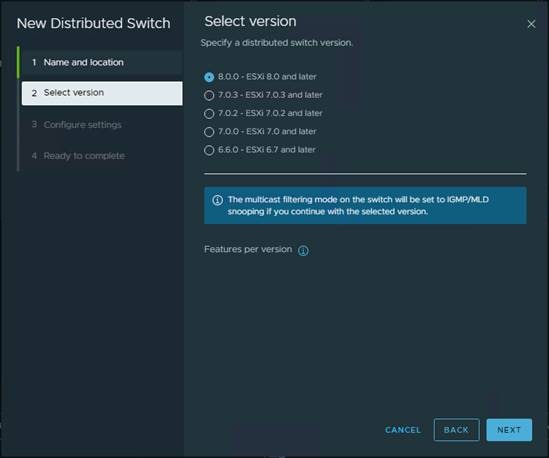
Task: Go to step 1 Name and location
Action: [x=102, y=62]
